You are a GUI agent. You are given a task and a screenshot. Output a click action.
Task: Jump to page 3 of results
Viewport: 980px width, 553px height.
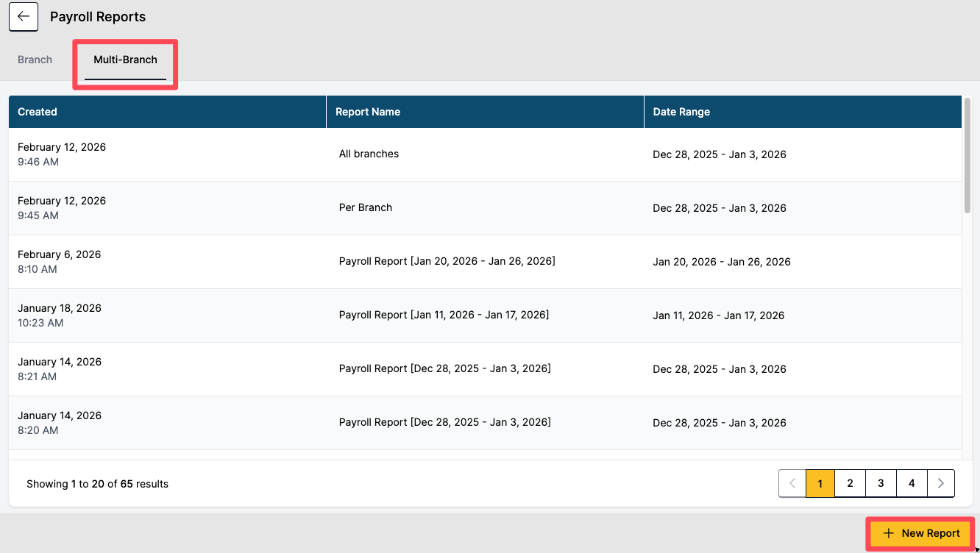pos(881,483)
